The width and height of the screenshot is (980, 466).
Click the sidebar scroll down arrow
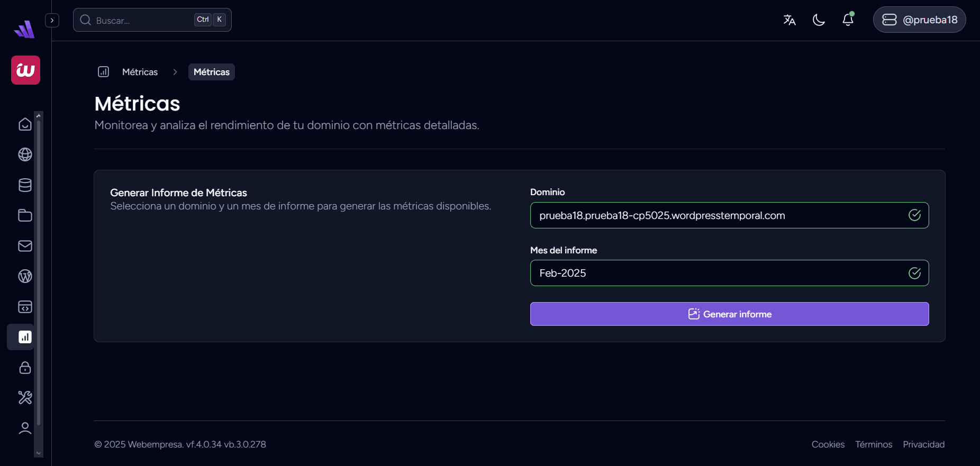[x=38, y=453]
